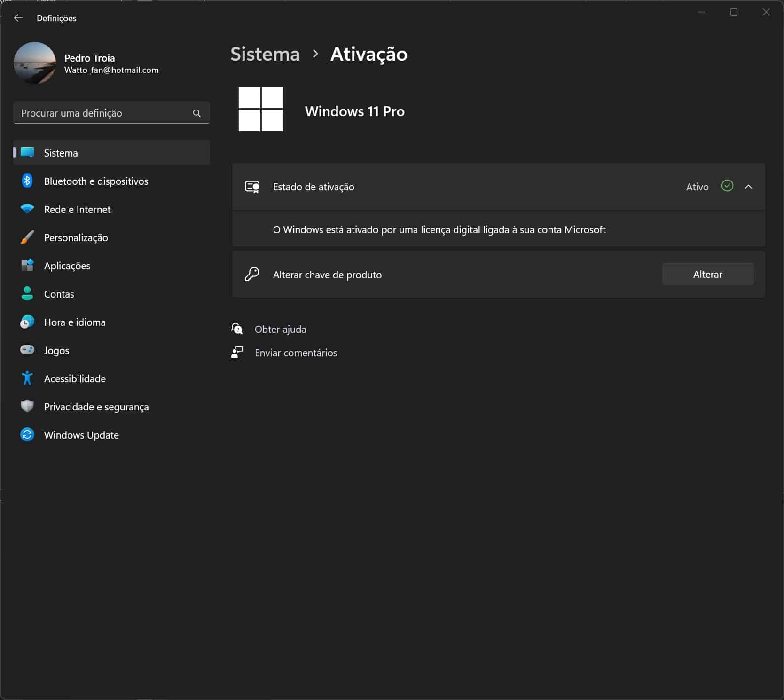Go to Contas settings
This screenshot has width=784, height=700.
coord(59,294)
